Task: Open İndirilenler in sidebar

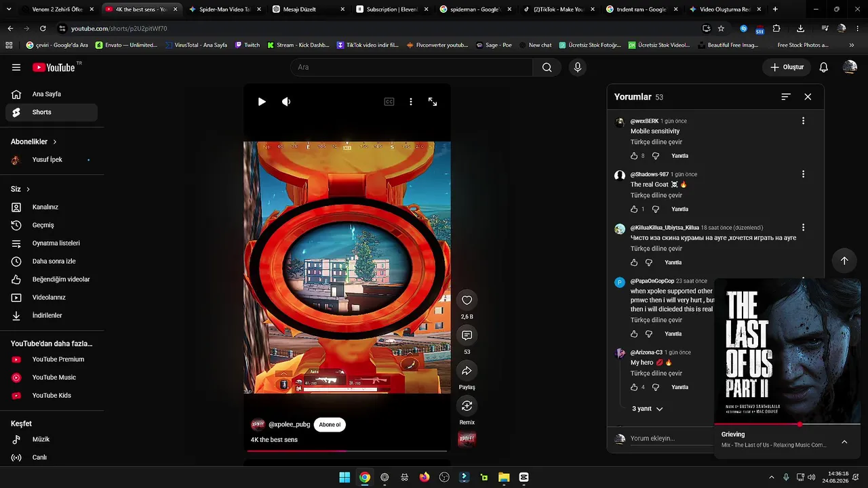Action: [x=52, y=315]
